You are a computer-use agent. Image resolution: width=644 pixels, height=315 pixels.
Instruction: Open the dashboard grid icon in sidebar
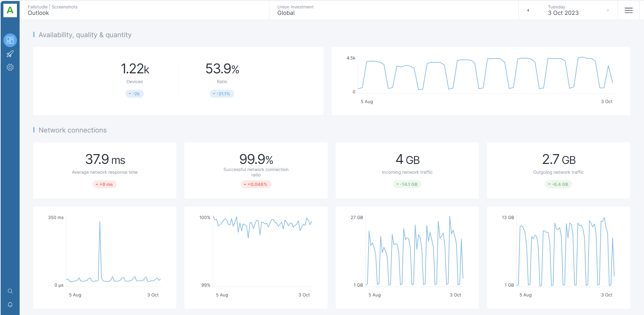tap(10, 40)
